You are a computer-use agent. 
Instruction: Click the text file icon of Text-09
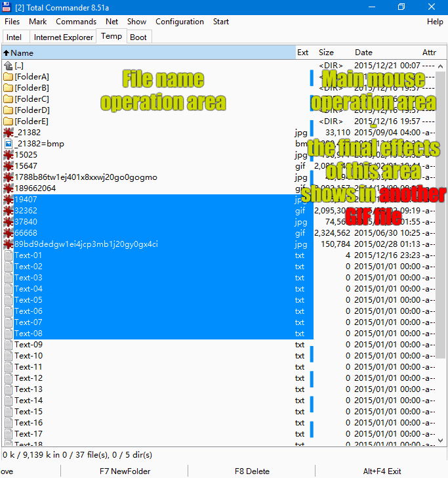coord(9,345)
